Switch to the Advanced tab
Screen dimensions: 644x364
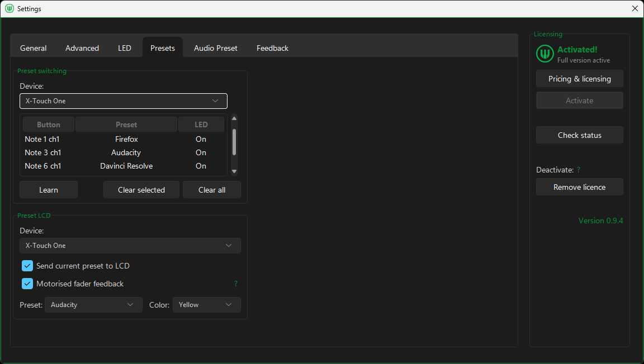click(82, 48)
